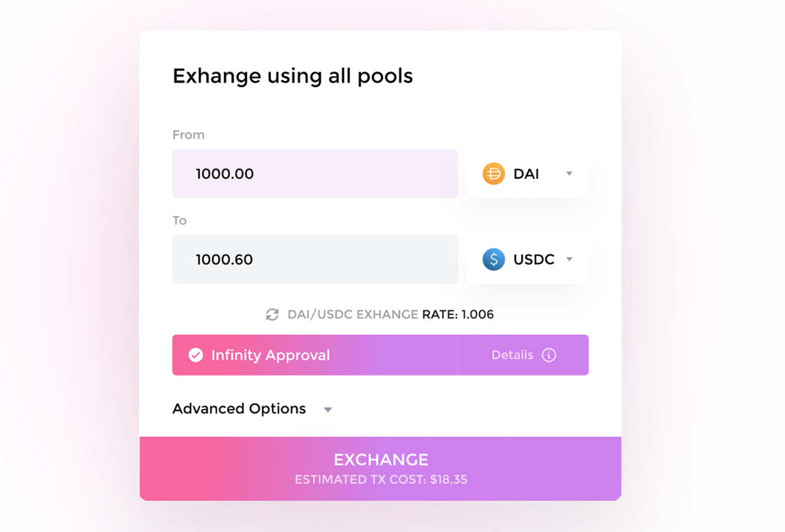Expand Advanced Options with the arrow
The height and width of the screenshot is (532, 785).
coord(328,410)
